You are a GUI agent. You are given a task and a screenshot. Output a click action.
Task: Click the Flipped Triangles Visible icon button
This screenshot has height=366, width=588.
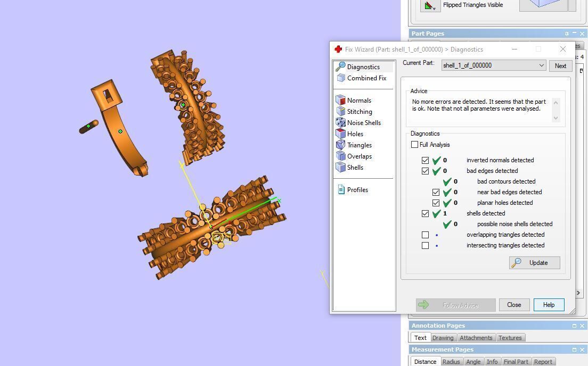(x=430, y=5)
